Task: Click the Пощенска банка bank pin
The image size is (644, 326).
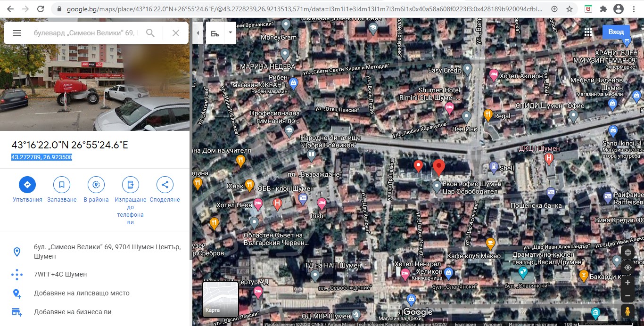Action: 551,193
